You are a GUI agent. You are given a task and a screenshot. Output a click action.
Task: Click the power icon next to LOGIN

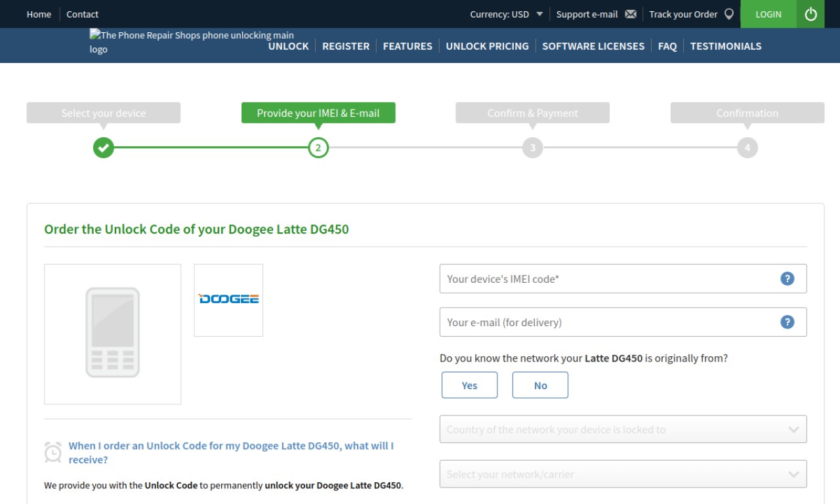click(810, 14)
